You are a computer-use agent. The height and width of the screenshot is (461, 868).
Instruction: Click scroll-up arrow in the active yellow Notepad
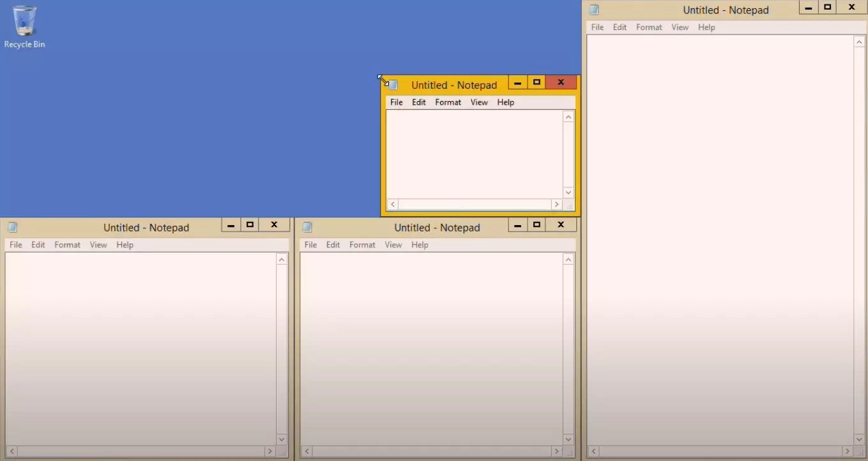568,117
